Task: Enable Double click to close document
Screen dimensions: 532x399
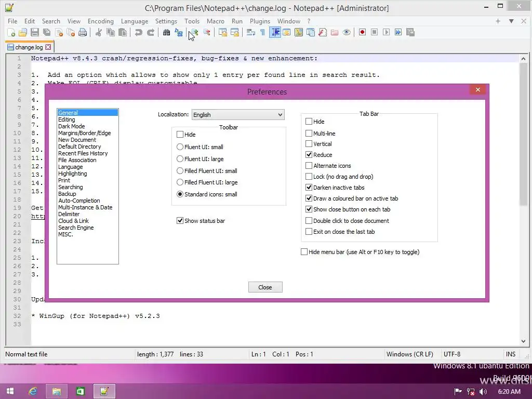Action: coord(309,220)
